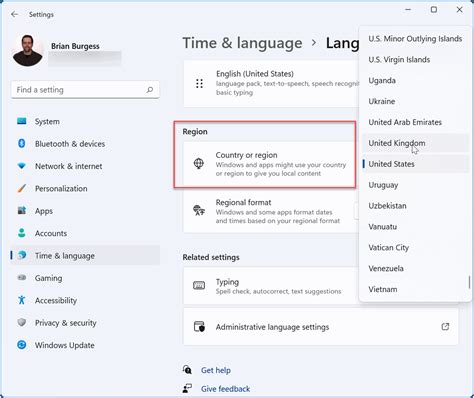Open Personalization in the sidebar
Image resolution: width=474 pixels, height=398 pixels.
tap(85, 188)
